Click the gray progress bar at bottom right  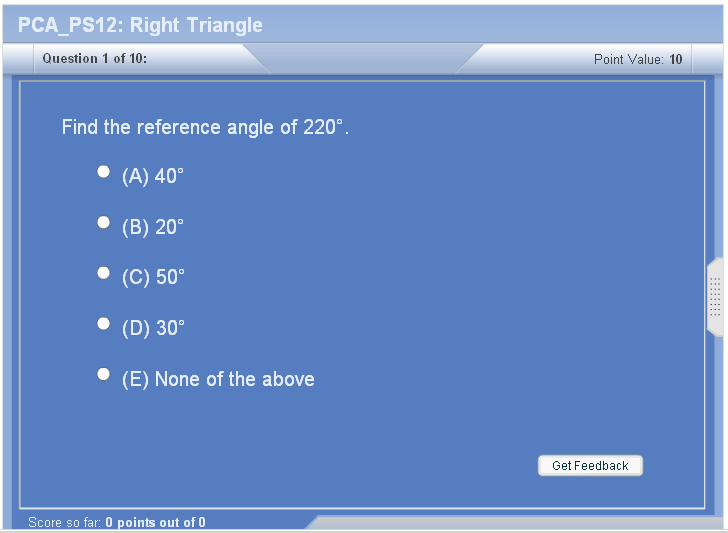tap(515, 523)
